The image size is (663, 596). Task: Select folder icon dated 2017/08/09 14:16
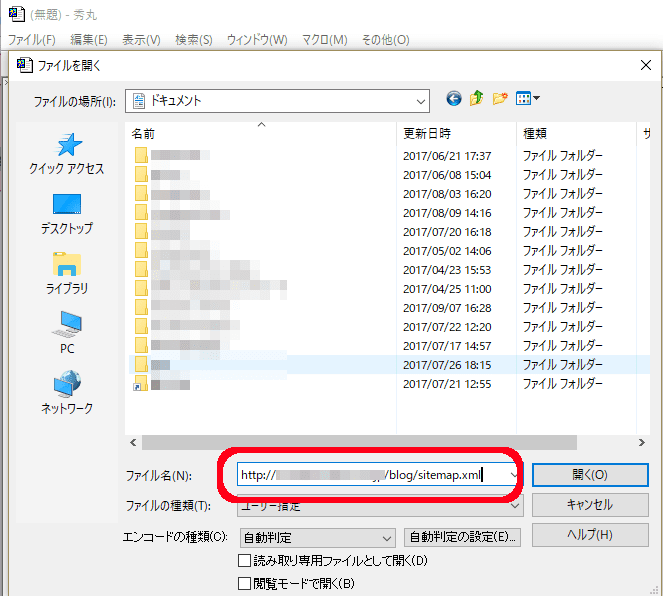tap(141, 212)
